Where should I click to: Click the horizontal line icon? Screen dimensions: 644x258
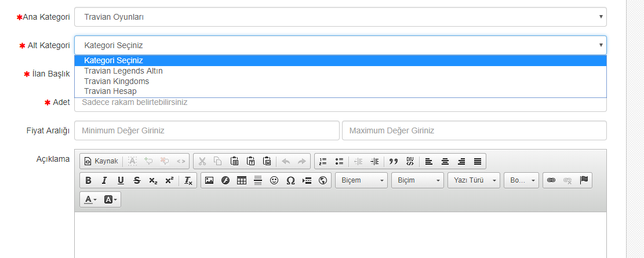tap(257, 180)
